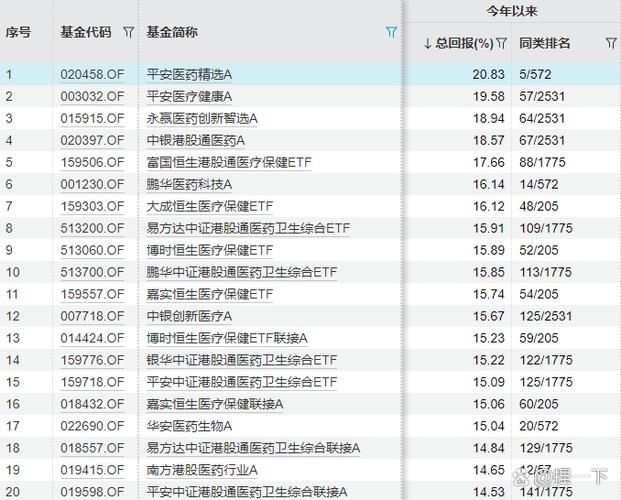Open fund code 159303.OF
621x500 pixels.
pyautogui.click(x=92, y=206)
